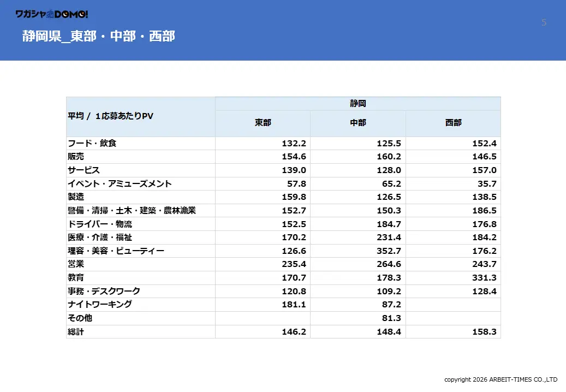Click the slide title 静岡県_東部・中部・西部
This screenshot has width=566, height=392.
point(99,36)
